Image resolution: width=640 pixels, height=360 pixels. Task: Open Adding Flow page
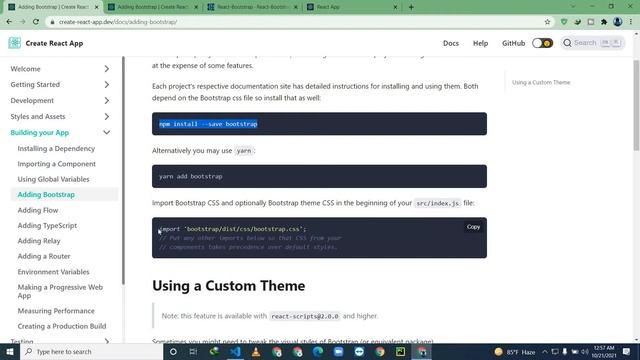38,210
